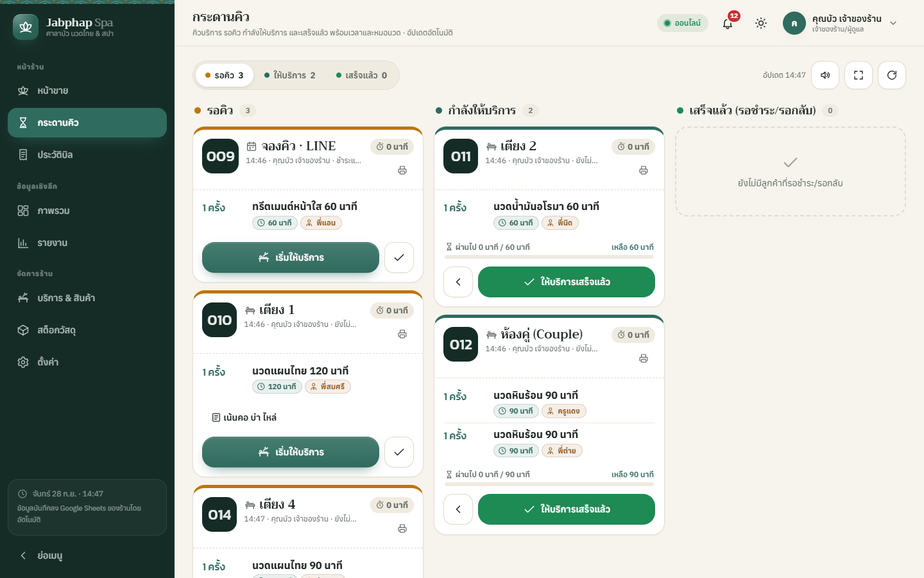Go to หน้าขาย in sidebar
This screenshot has width=924, height=578.
87,91
